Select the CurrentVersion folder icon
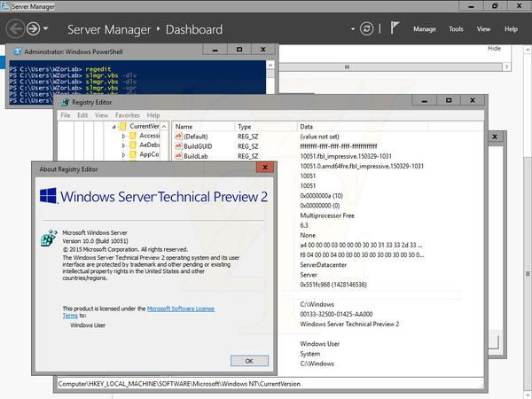This screenshot has width=532, height=399. pos(123,127)
